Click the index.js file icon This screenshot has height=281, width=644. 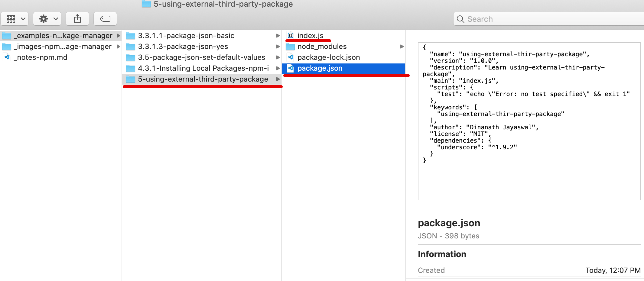pyautogui.click(x=291, y=35)
